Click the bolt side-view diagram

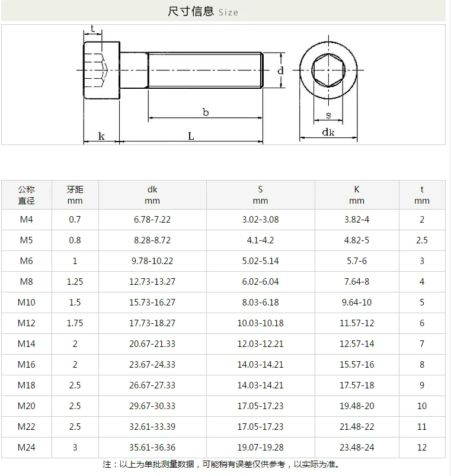tap(181, 84)
